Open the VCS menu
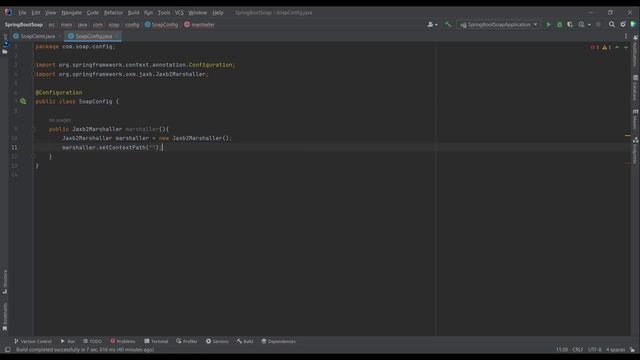The width and height of the screenshot is (640, 360). point(179,13)
